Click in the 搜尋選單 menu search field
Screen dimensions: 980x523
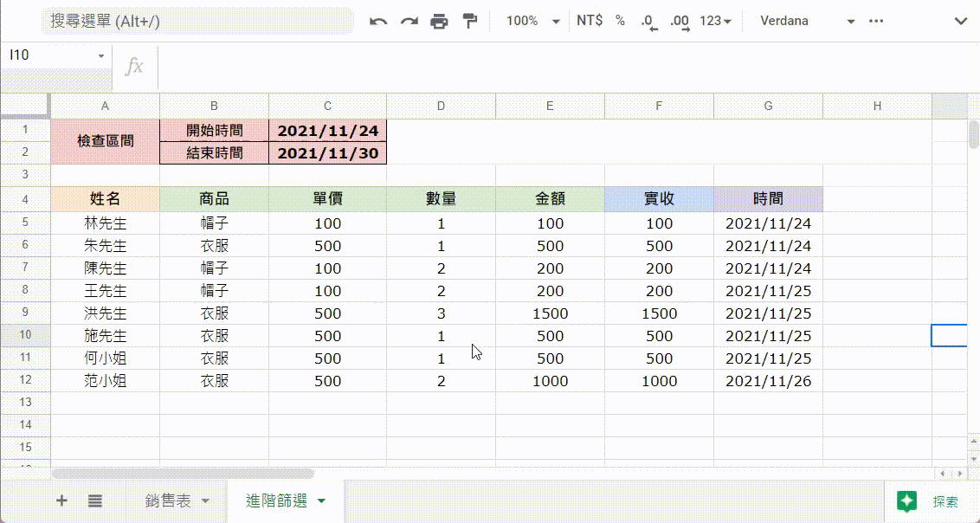(x=199, y=21)
